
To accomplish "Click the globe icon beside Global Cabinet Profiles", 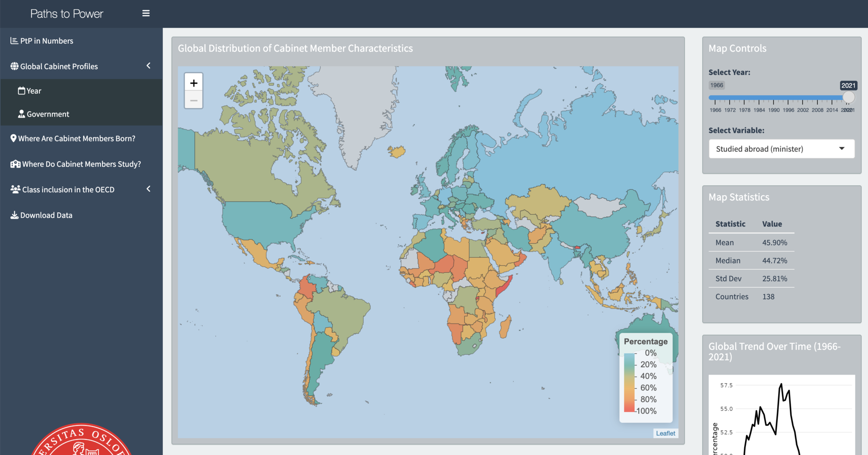I will (14, 66).
